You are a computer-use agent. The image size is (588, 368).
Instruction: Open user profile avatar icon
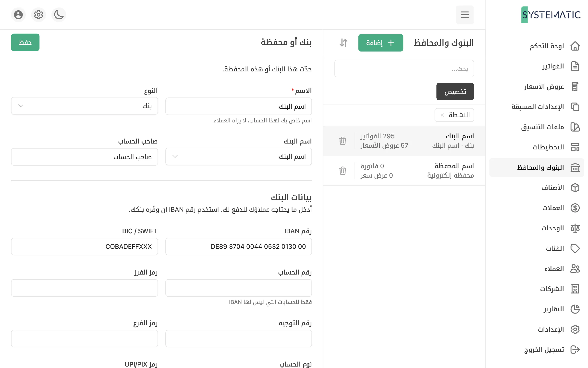pyautogui.click(x=18, y=15)
